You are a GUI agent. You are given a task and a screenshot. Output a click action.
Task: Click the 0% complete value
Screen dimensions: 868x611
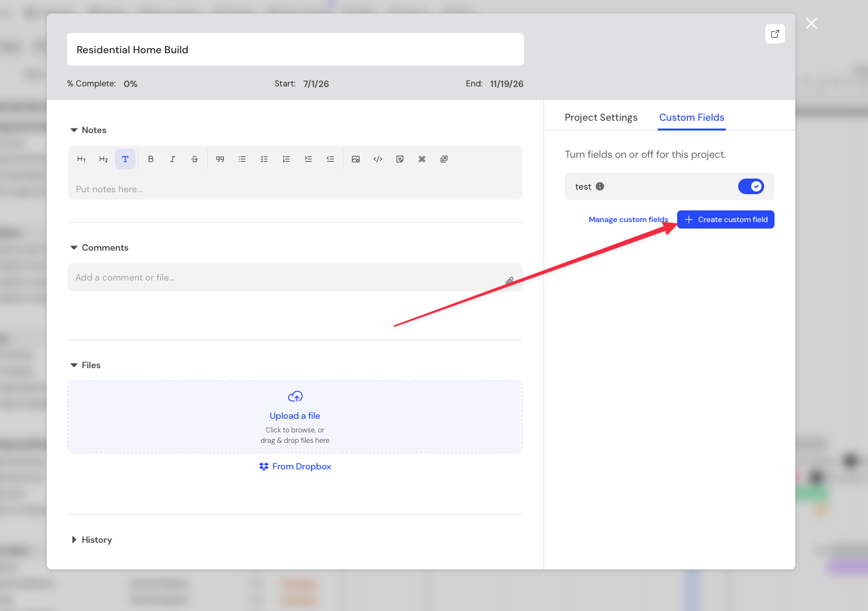[x=130, y=84]
